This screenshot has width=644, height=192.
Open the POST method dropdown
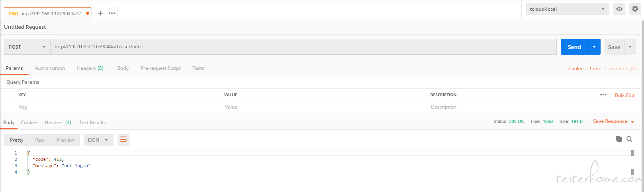click(x=27, y=47)
